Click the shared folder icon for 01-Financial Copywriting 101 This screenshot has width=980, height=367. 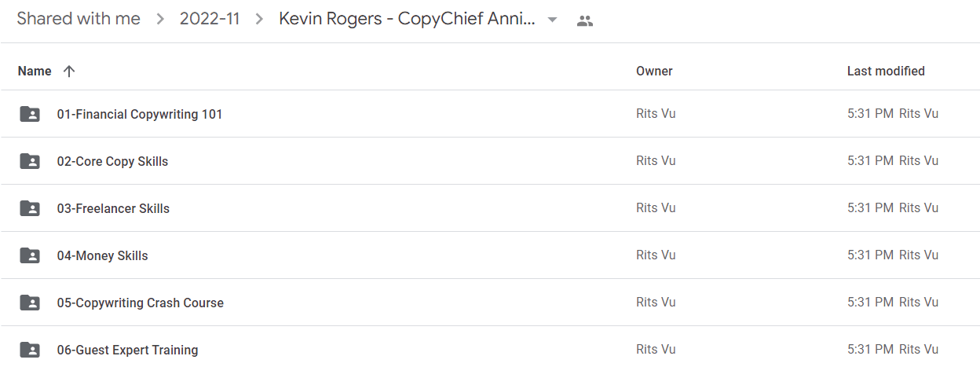click(x=30, y=114)
